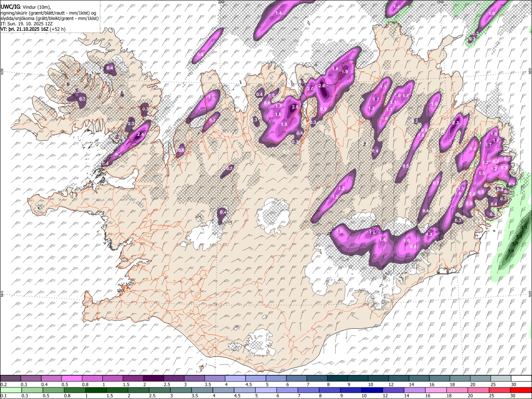Click the '2.3' snowfall value in the east
Image resolution: width=532 pixels, height=399 pixels.
pyautogui.click(x=456, y=123)
